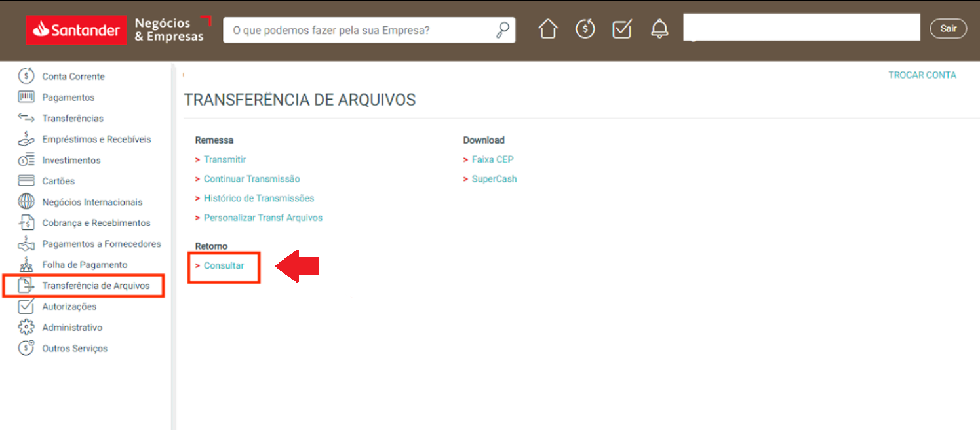The width and height of the screenshot is (980, 430).
Task: Open the Transmitir remessa link
Action: [225, 159]
